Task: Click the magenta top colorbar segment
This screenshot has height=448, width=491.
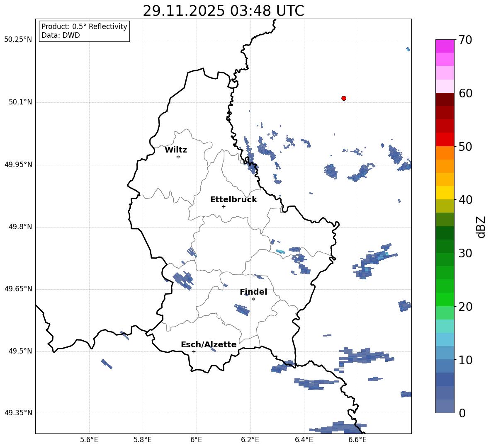Action: tap(445, 46)
